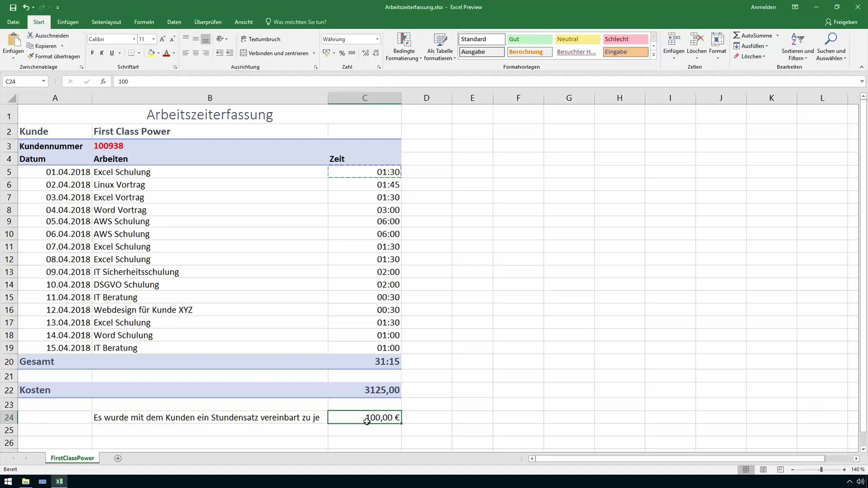Apply the Gut cell style
The image size is (868, 488).
pos(529,39)
